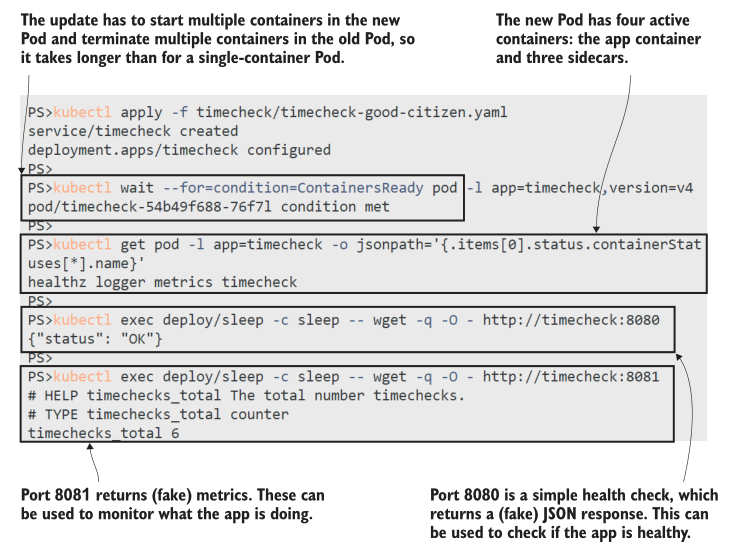Select the 'healthz logger metrics timecheck' output
The image size is (756, 548).
(163, 282)
